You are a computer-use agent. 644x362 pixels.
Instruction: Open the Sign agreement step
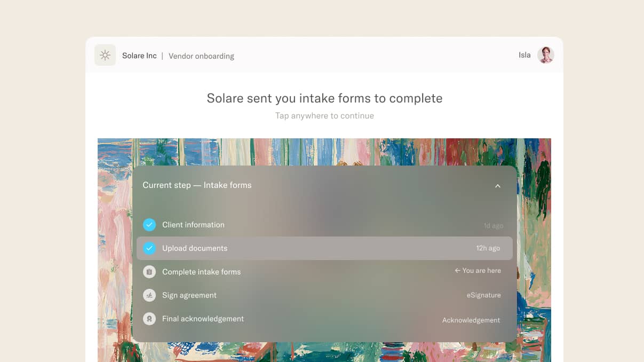tap(324, 295)
